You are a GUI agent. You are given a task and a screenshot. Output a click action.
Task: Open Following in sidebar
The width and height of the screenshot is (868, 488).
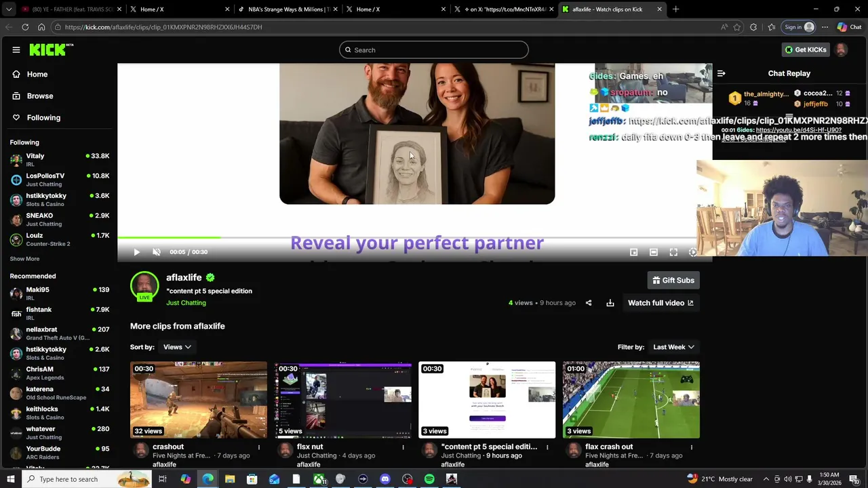click(43, 117)
